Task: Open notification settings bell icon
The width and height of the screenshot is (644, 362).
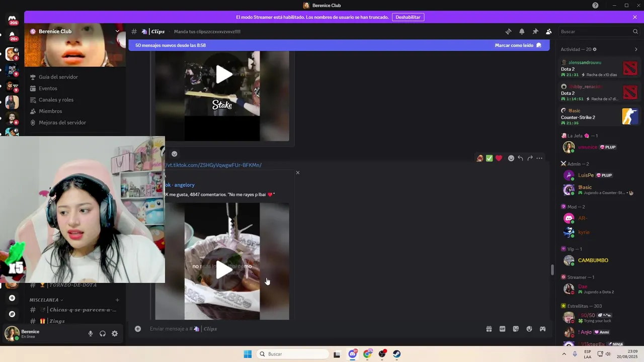Action: pos(522,31)
